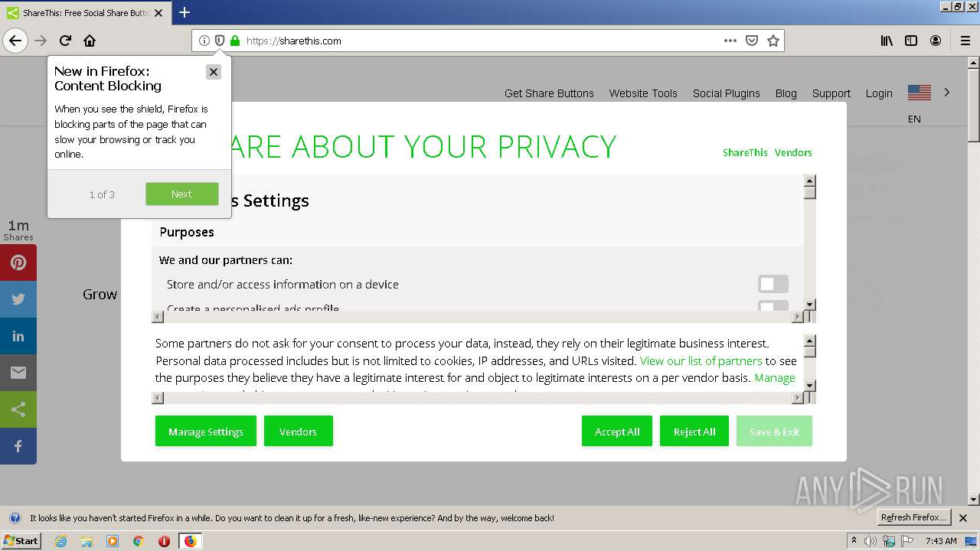Image resolution: width=980 pixels, height=551 pixels.
Task: Click the Windows Start button
Action: [21, 541]
